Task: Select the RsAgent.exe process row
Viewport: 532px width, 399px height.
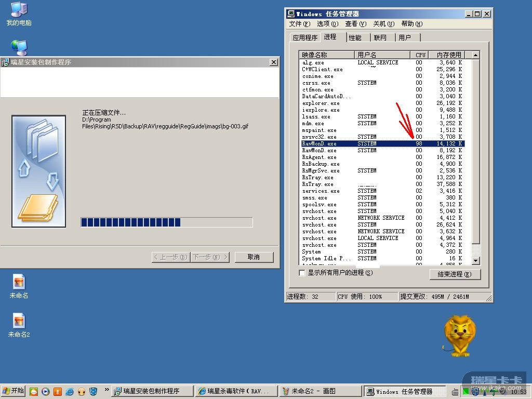Action: point(382,157)
